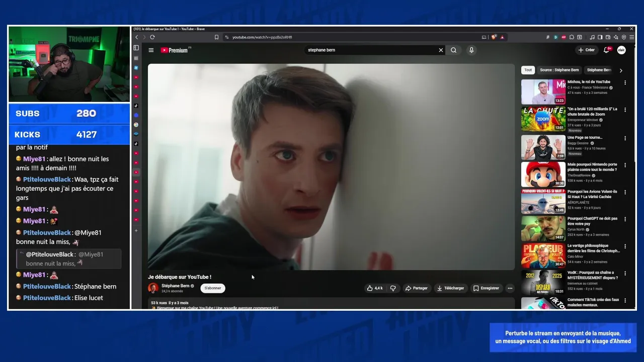Switch to the Google tab in sidebar
The height and width of the screenshot is (362, 644).
pos(136,125)
